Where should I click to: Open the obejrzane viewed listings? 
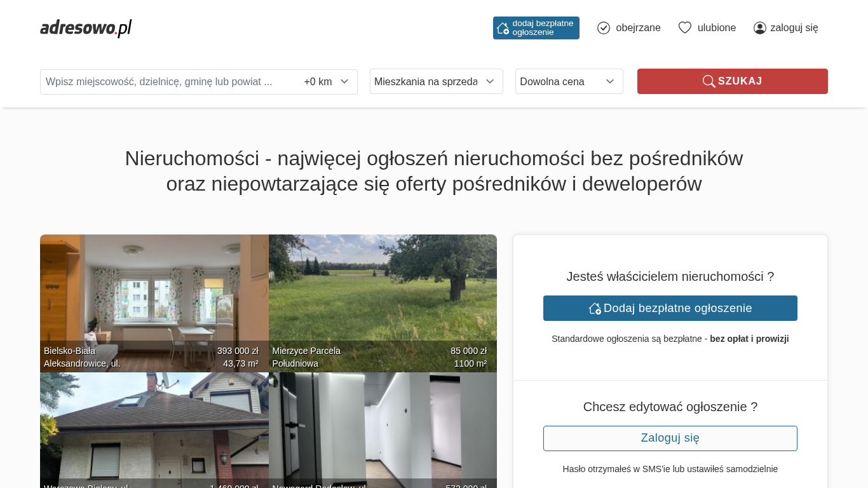pos(637,28)
